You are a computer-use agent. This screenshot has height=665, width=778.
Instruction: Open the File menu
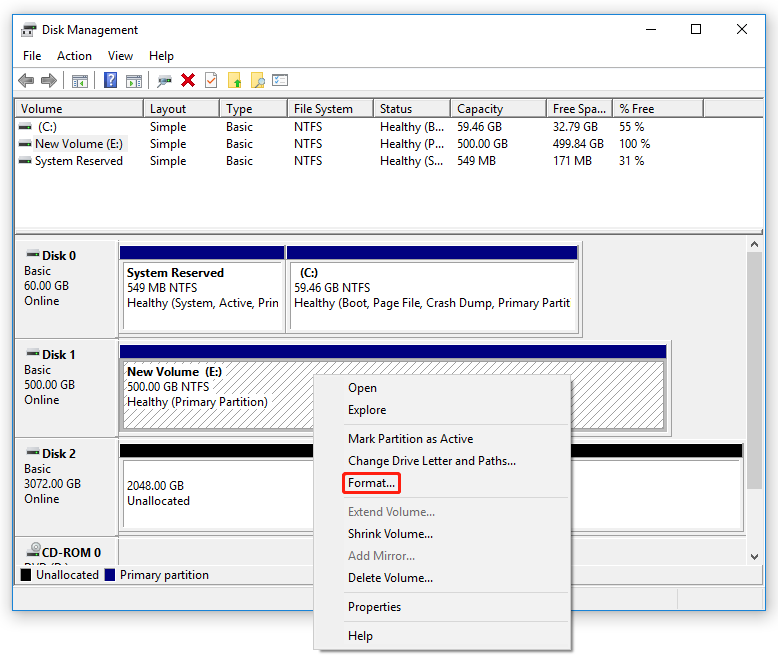[x=32, y=56]
